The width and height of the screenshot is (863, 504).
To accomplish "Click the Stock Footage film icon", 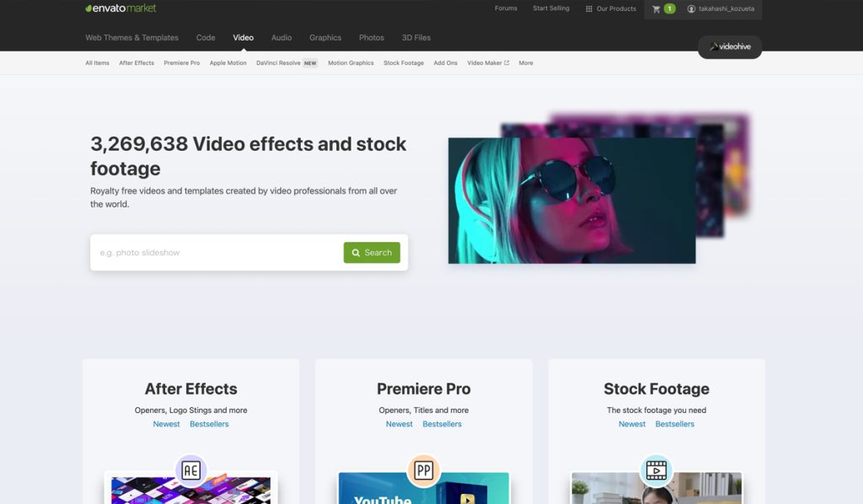I will pyautogui.click(x=657, y=470).
